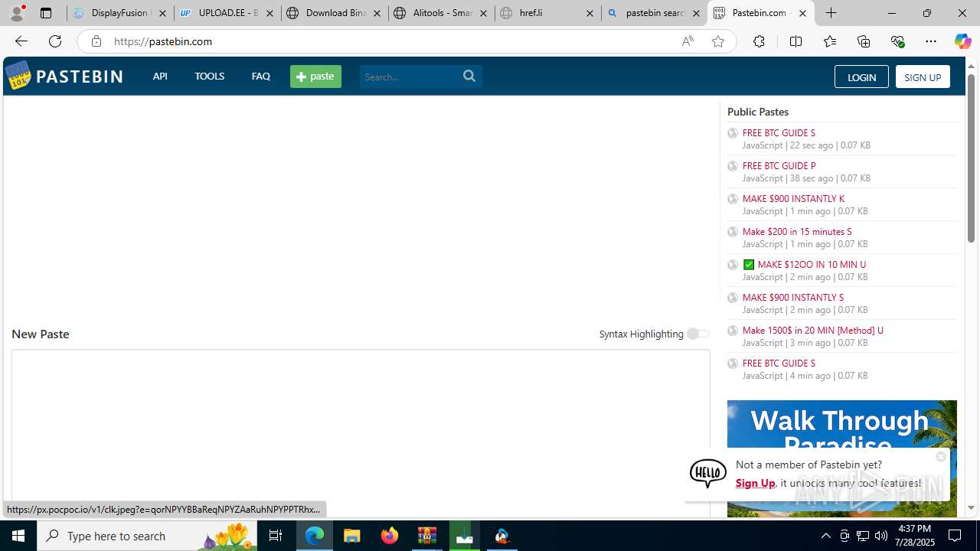The height and width of the screenshot is (551, 980).
Task: Open Task View on the taskbar
Action: 276,536
